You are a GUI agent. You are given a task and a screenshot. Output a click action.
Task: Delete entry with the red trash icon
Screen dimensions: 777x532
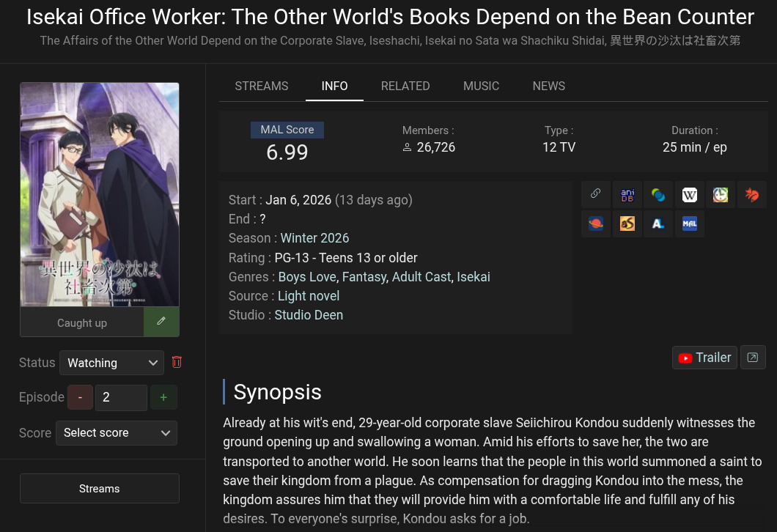177,362
